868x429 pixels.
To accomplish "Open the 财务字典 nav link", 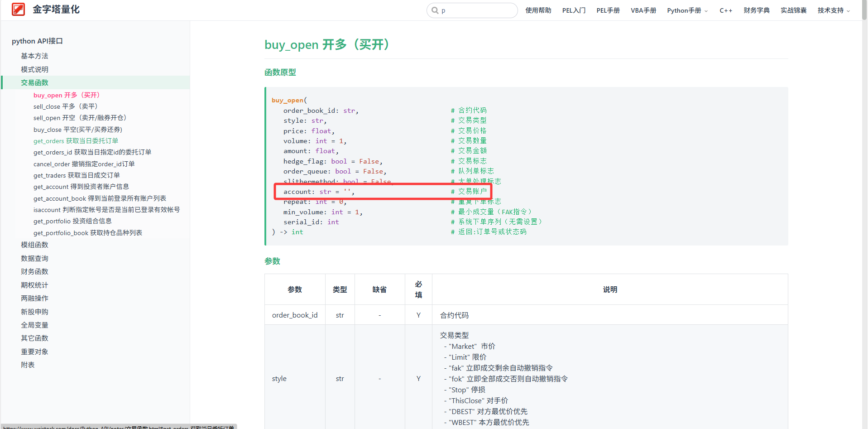I will coord(756,10).
